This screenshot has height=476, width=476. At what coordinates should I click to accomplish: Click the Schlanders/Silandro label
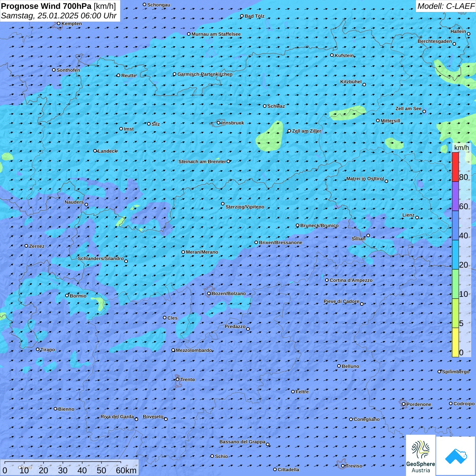[101, 258]
